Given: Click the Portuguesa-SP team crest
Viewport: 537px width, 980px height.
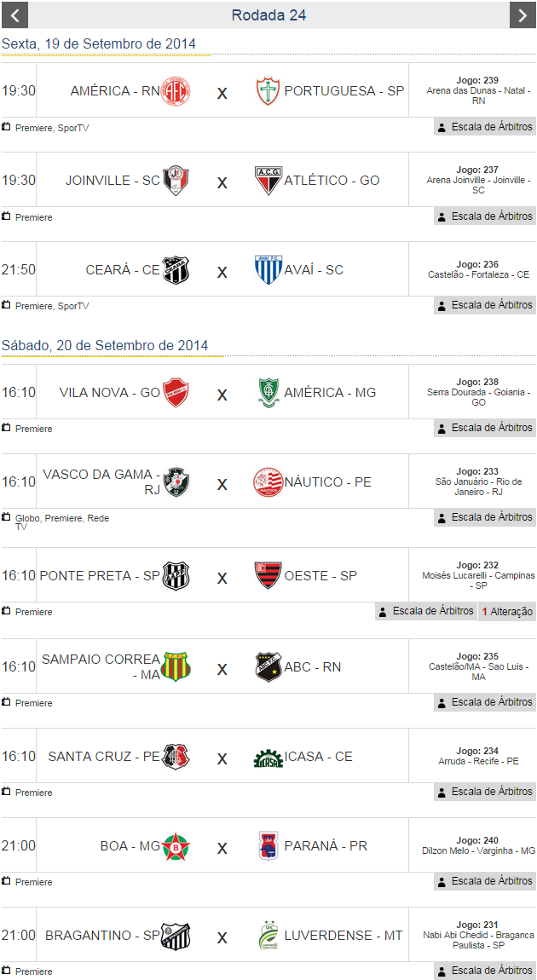Looking at the screenshot, I should [x=268, y=91].
